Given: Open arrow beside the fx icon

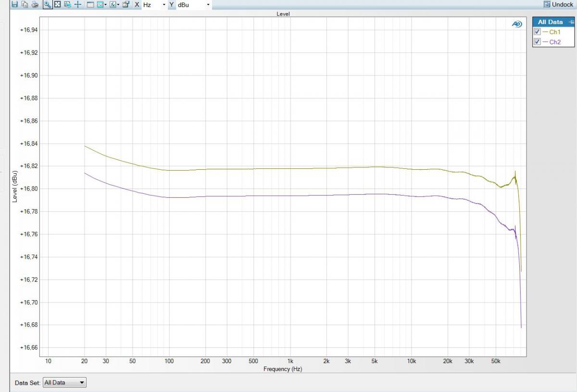Looking at the screenshot, I should click(x=118, y=4).
